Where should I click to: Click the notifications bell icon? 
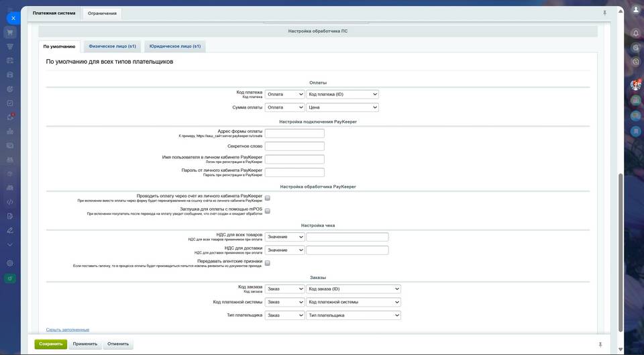tap(635, 33)
